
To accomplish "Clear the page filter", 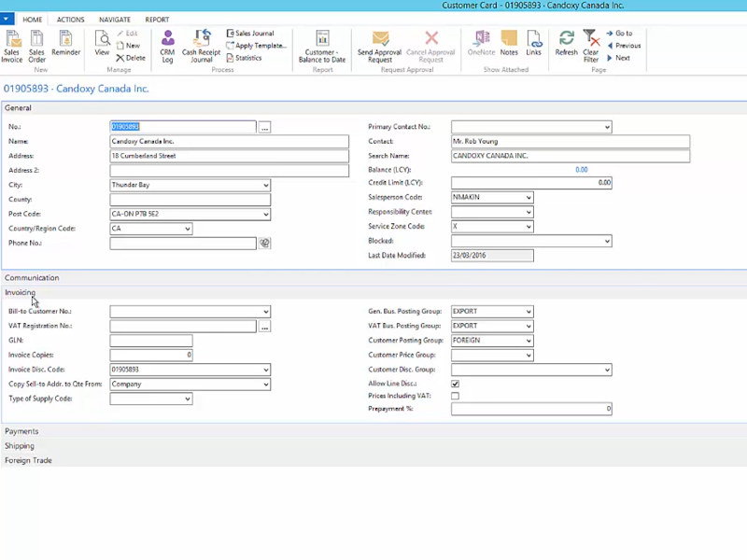I will click(x=591, y=46).
